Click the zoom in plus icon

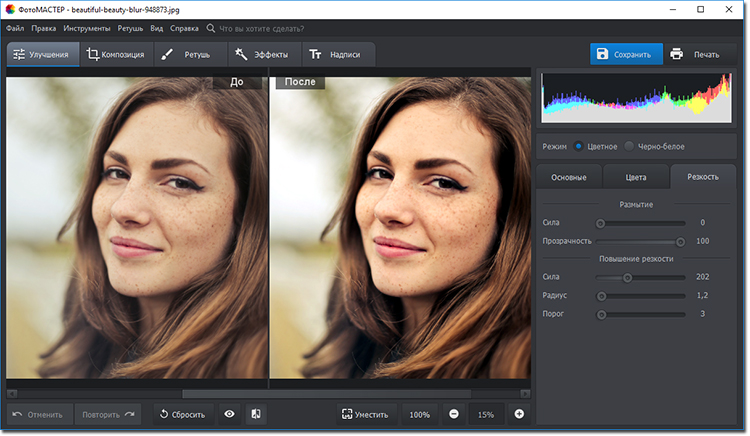coord(519,414)
